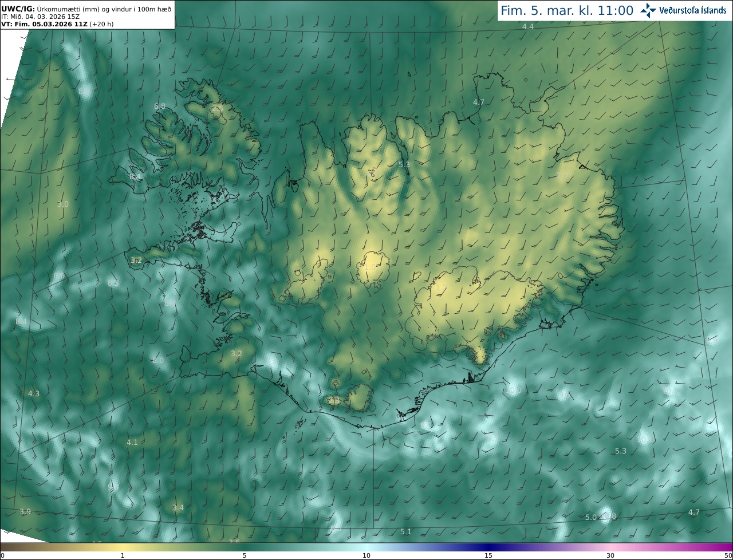
Task: Click the "3.4" value label on the map
Action: coord(178,507)
